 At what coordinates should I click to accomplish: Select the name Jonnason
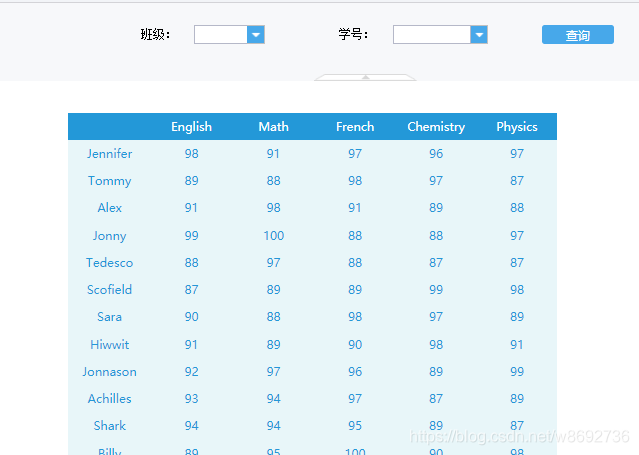[109, 372]
